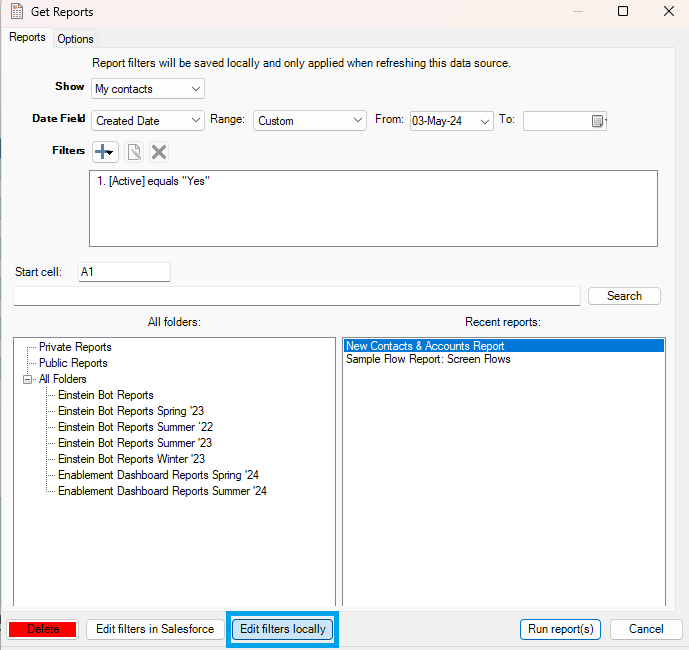689x650 pixels.
Task: Switch to the Options tab
Action: pos(75,39)
